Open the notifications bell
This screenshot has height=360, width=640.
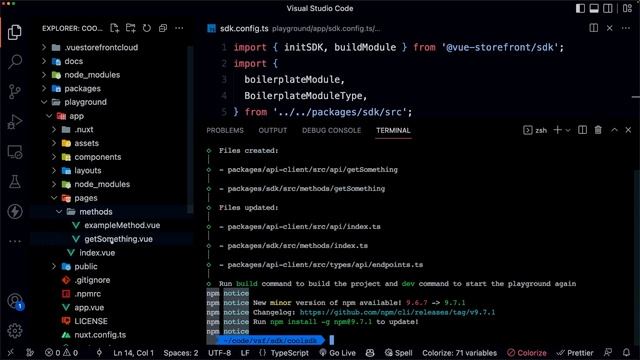tap(627, 352)
